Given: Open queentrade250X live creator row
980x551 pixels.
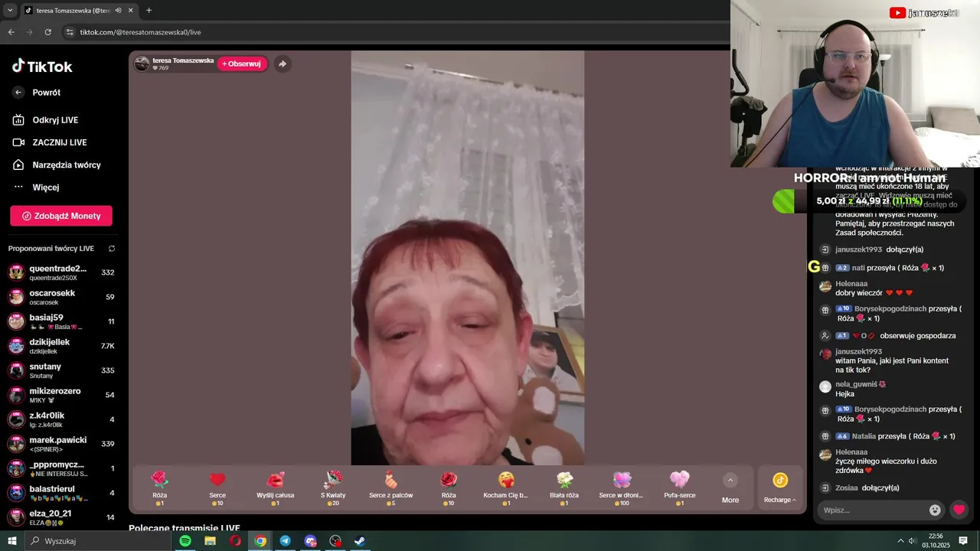Looking at the screenshot, I should (x=61, y=272).
